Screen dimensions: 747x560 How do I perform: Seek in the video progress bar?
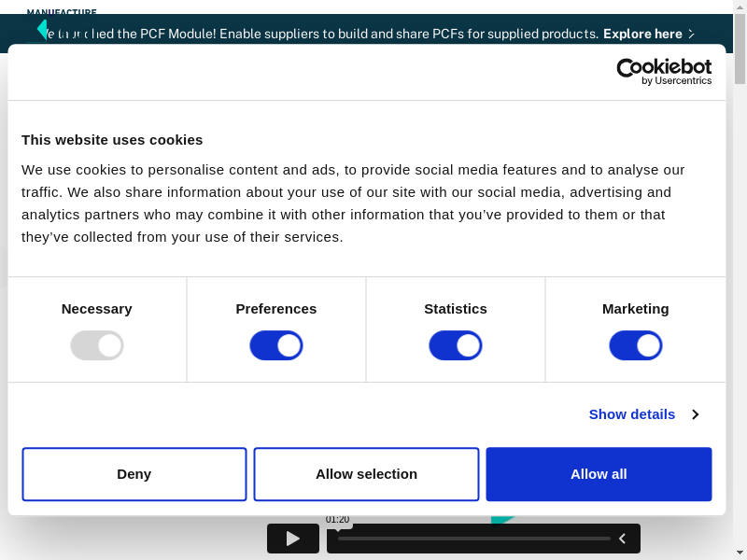(x=473, y=539)
